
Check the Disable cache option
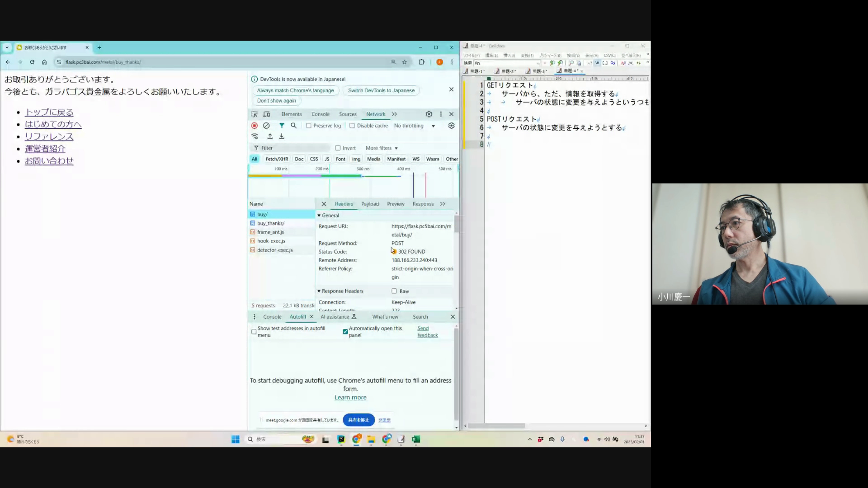click(352, 126)
